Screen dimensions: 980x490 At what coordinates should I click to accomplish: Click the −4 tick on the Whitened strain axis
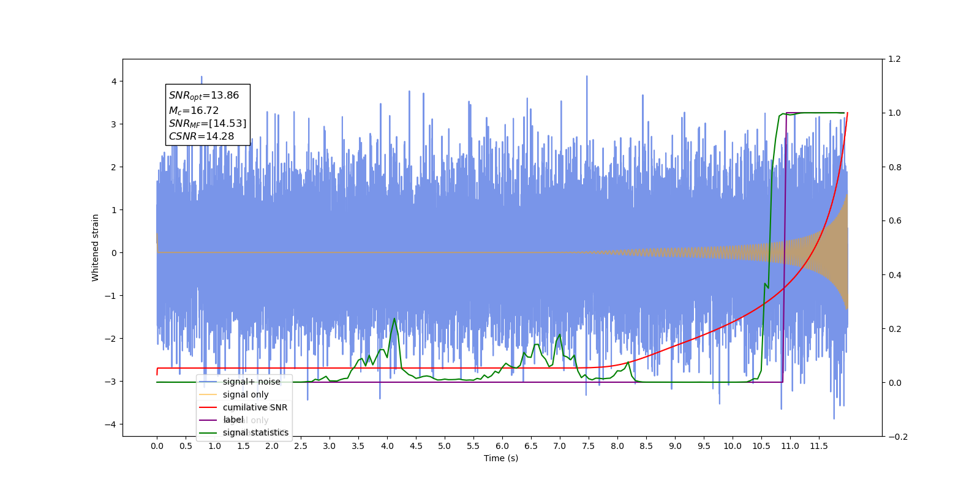click(x=110, y=424)
